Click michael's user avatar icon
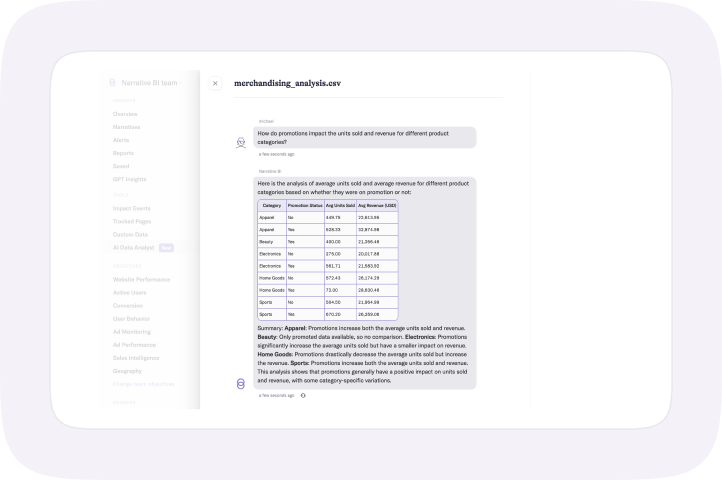 [241, 142]
